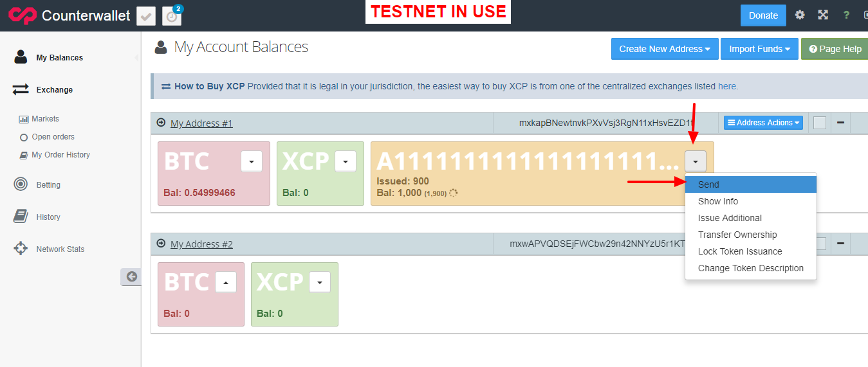Open the green question mark help icon
This screenshot has height=367, width=868.
click(846, 15)
